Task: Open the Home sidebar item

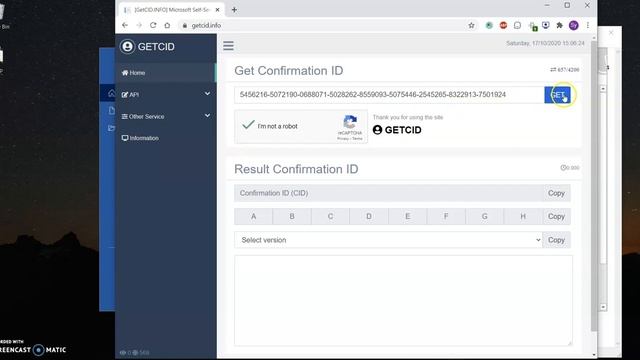Action: point(166,73)
